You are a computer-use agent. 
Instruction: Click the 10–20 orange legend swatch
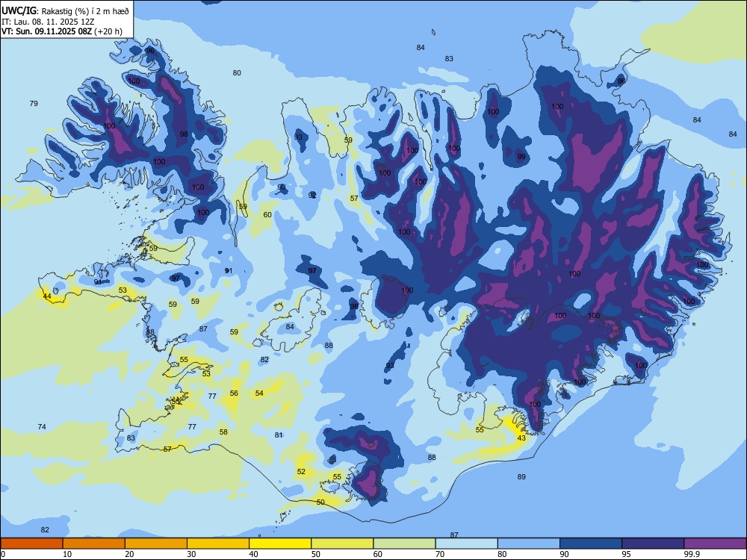click(94, 544)
